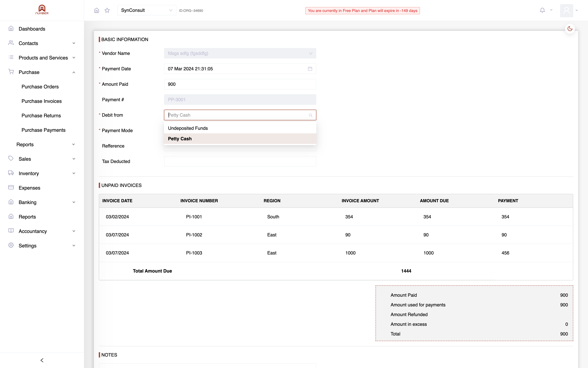588x368 pixels.
Task: Click the Settings gear icon
Action: point(11,245)
